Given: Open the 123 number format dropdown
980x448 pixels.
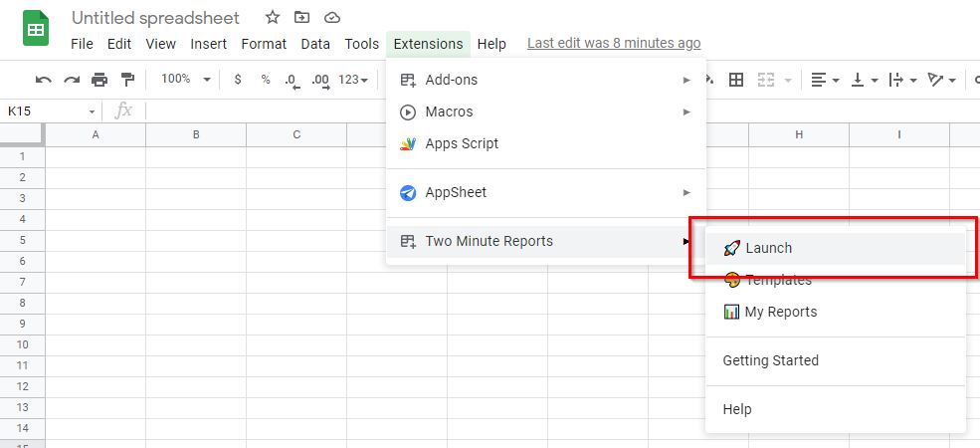Looking at the screenshot, I should [x=353, y=80].
